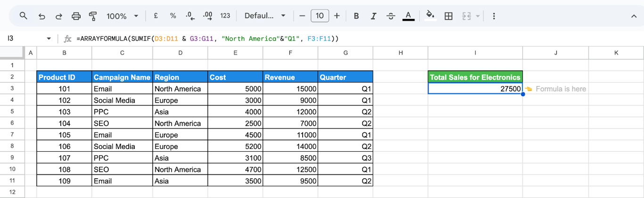Viewport: 644px width, 198px height.
Task: Select the Product ID header cell
Action: tap(64, 77)
